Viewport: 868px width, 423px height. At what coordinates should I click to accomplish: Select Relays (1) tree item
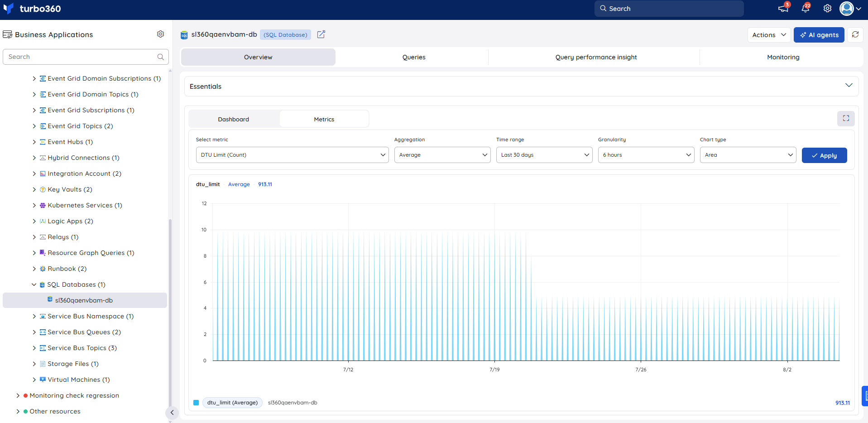(x=63, y=237)
